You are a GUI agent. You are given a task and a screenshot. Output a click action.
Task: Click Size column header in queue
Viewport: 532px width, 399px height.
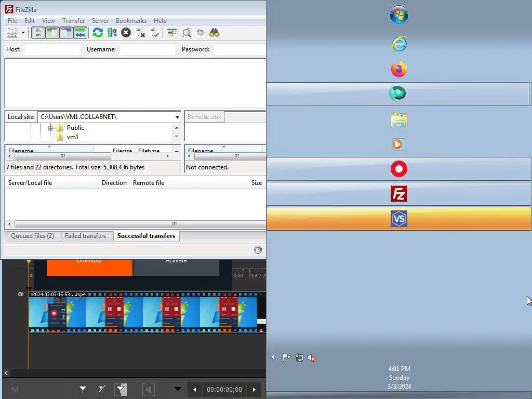click(244, 183)
